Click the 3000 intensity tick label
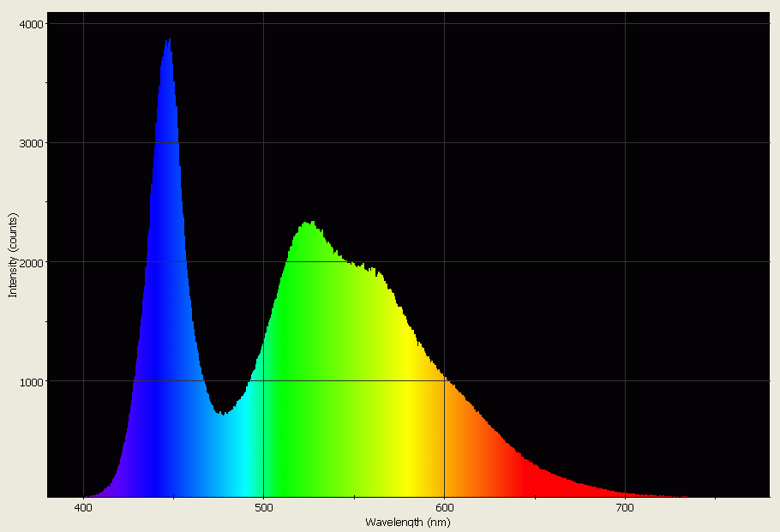 tap(33, 144)
